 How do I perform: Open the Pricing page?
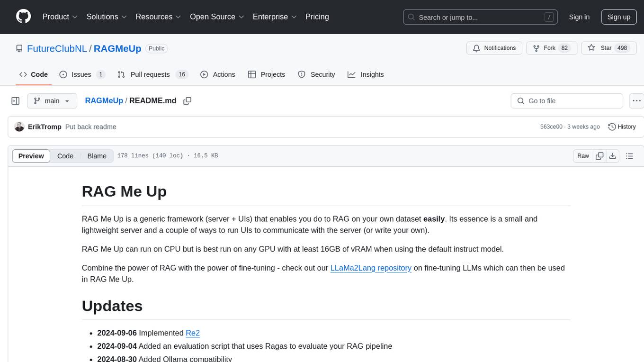pos(317,17)
